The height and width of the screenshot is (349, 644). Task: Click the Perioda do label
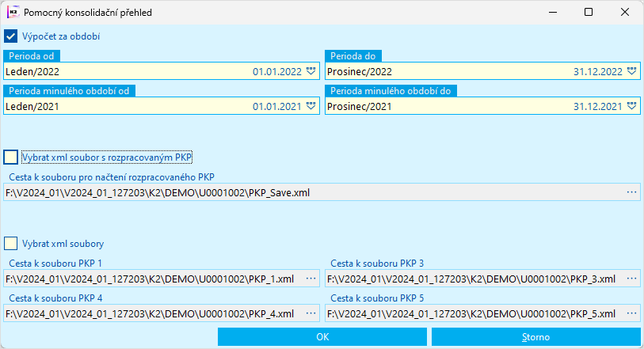point(352,55)
